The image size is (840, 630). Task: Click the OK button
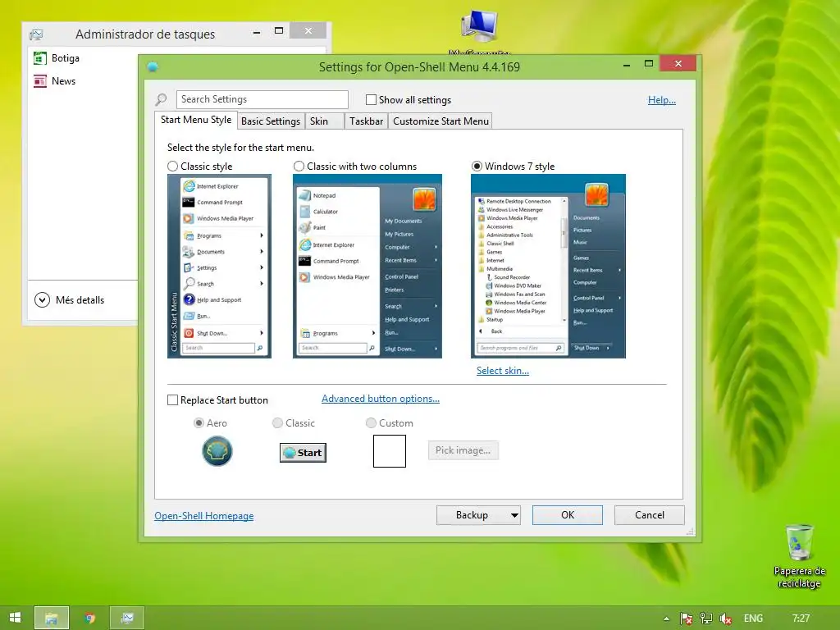pos(568,515)
